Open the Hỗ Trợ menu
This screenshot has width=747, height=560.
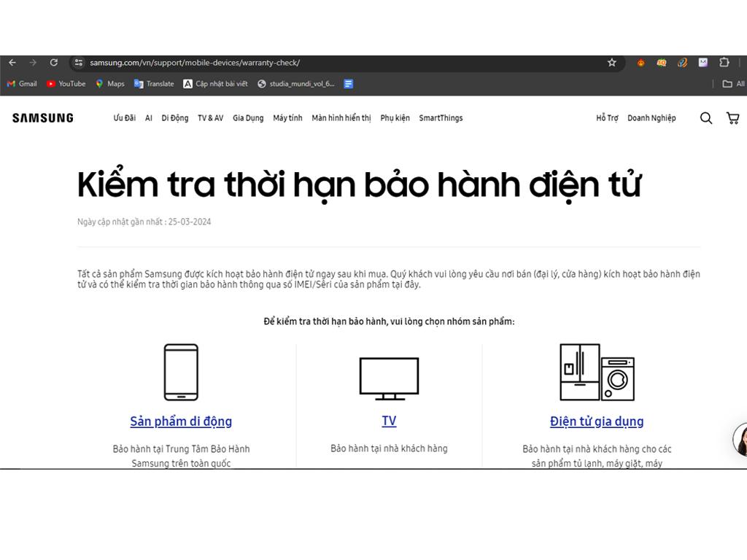(x=607, y=118)
